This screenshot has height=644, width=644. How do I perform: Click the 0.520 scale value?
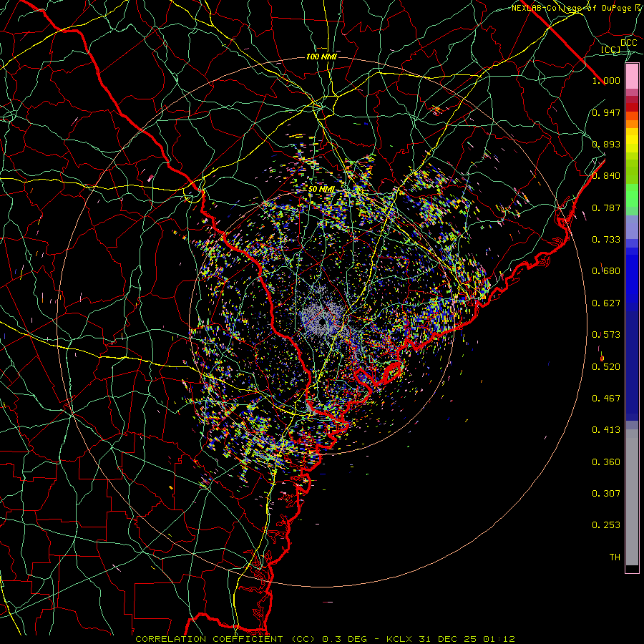tap(606, 366)
